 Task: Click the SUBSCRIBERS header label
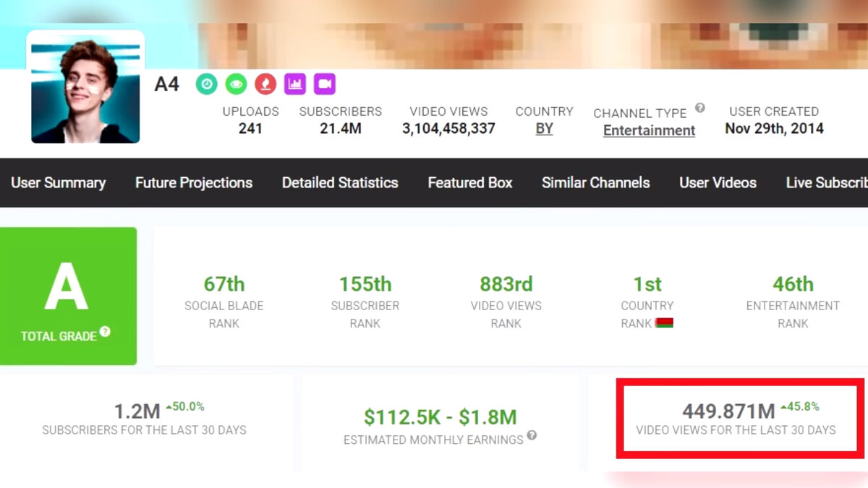click(341, 111)
